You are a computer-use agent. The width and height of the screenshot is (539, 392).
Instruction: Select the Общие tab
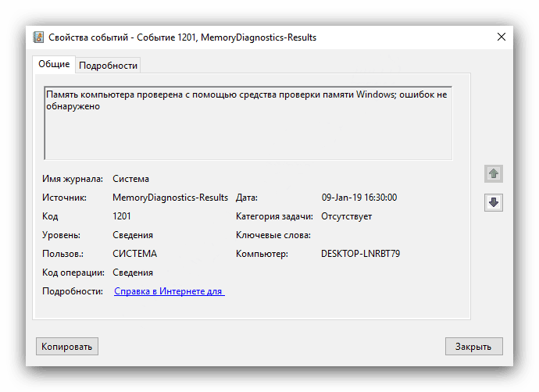click(x=54, y=64)
